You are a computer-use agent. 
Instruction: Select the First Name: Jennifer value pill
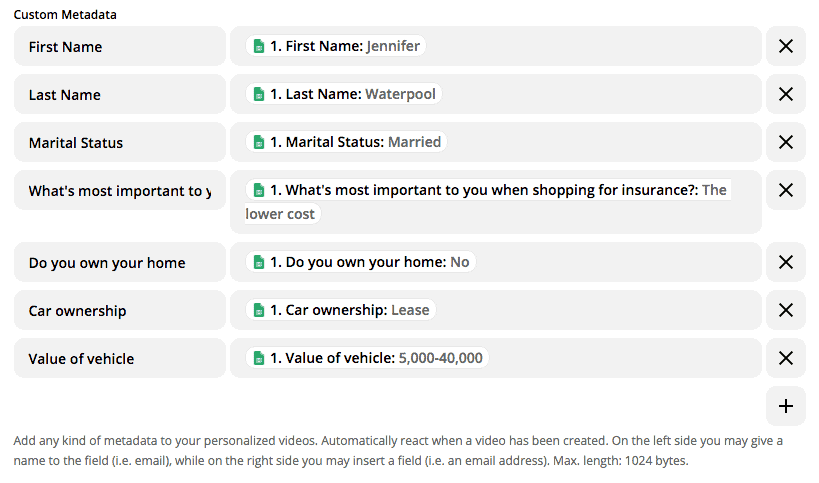[x=336, y=46]
